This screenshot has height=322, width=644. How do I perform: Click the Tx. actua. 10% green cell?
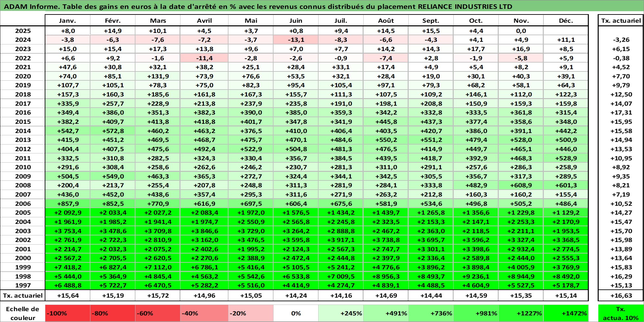click(621, 313)
